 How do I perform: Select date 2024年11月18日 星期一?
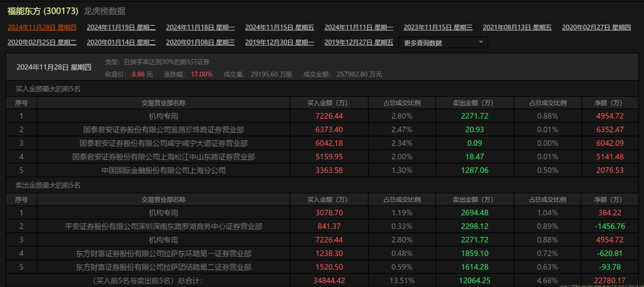coord(200,27)
